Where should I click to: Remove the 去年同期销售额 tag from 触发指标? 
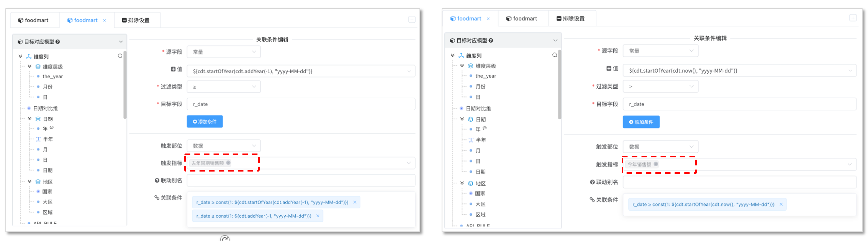click(228, 163)
